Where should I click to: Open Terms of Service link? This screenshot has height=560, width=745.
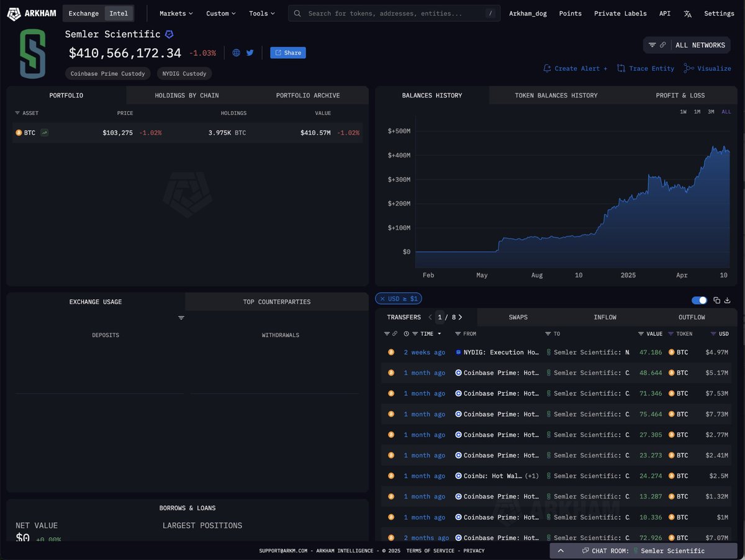coord(431,551)
